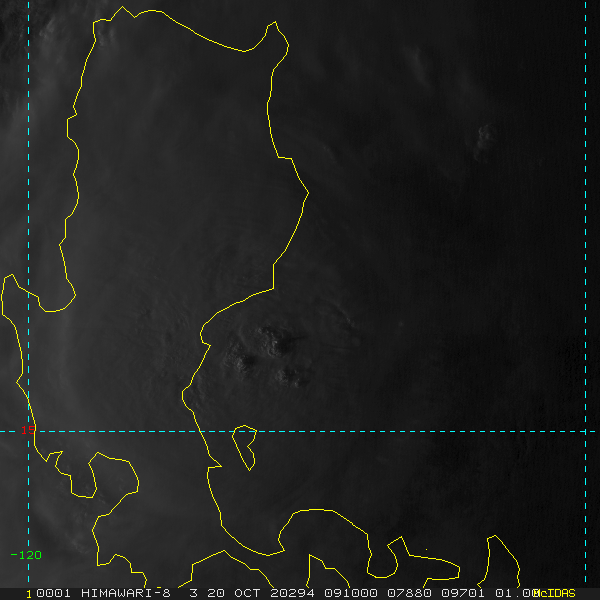
Task: Click the "20 OCT" date text
Action: [x=233, y=593]
